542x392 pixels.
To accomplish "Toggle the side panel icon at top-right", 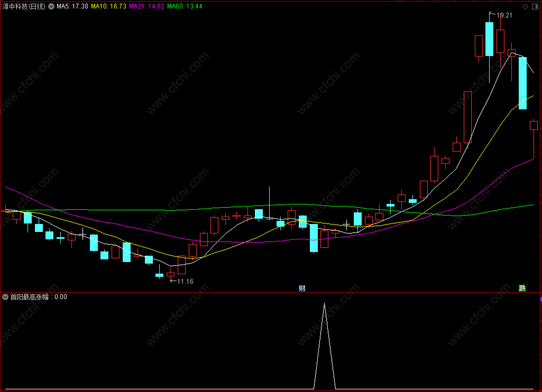I will 535,6.
